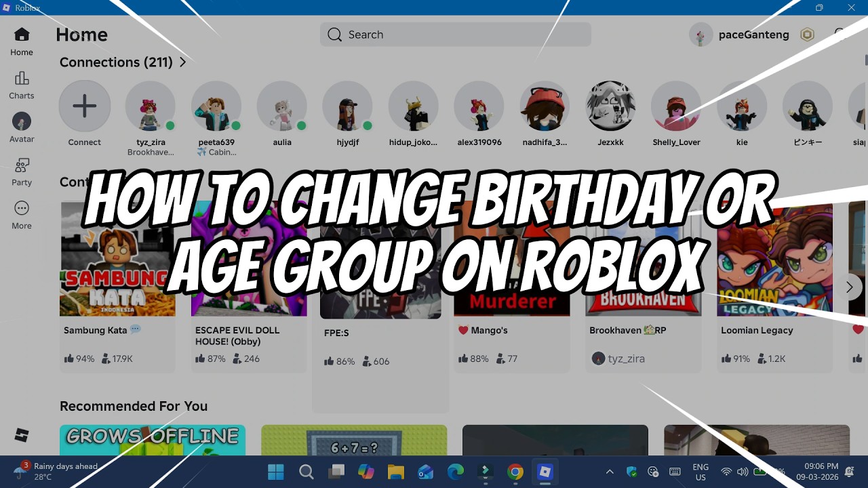
Task: Open hidup_joko's connection avatar
Action: [x=414, y=106]
